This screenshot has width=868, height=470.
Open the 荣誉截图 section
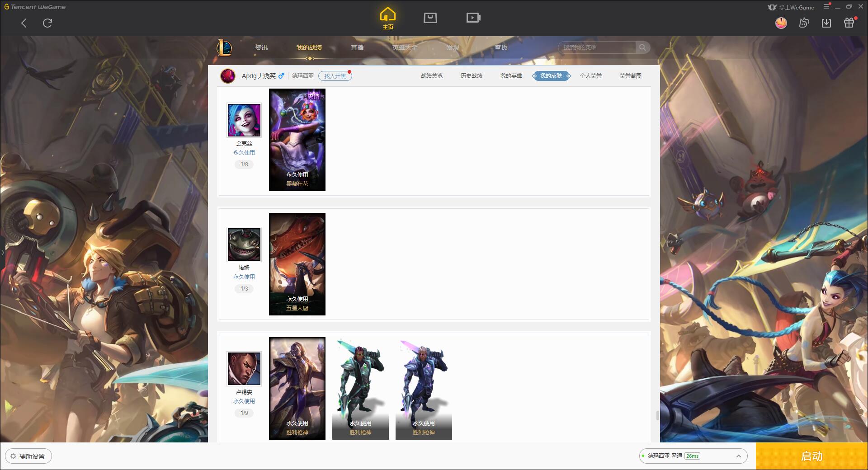pyautogui.click(x=631, y=76)
